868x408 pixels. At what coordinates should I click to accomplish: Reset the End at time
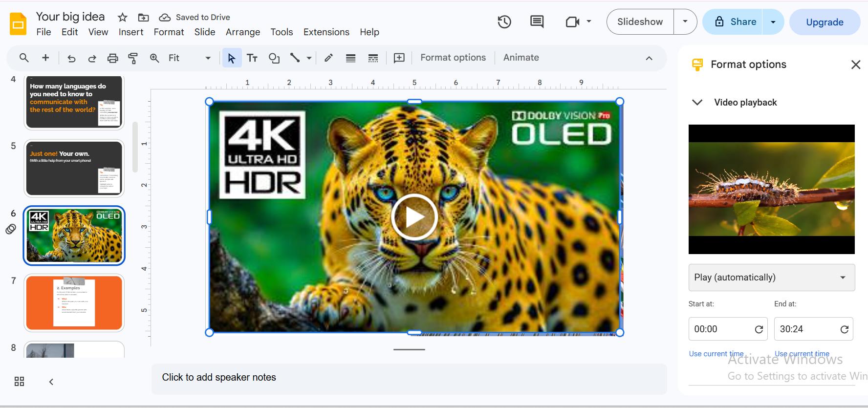844,329
